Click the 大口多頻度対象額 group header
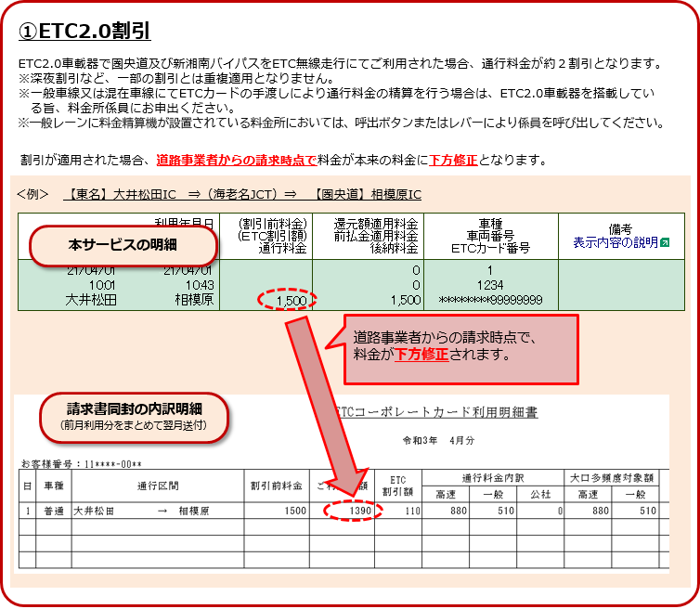The width and height of the screenshot is (700, 609). (x=612, y=478)
